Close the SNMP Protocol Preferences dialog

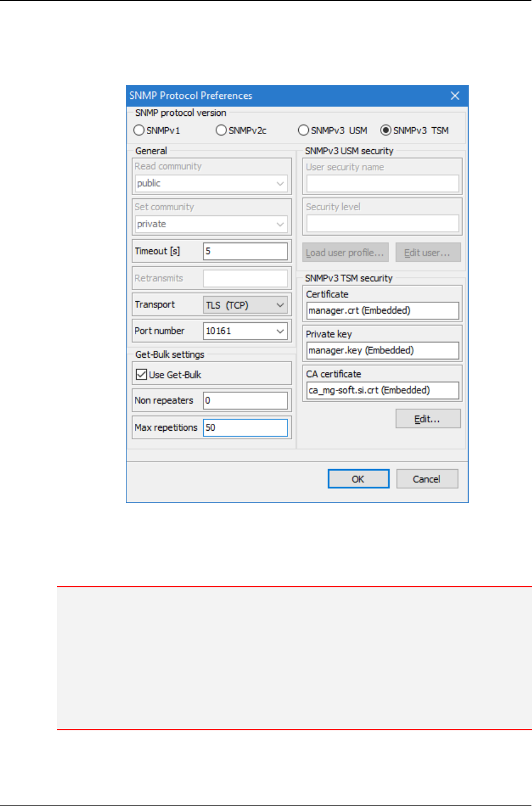tap(455, 96)
